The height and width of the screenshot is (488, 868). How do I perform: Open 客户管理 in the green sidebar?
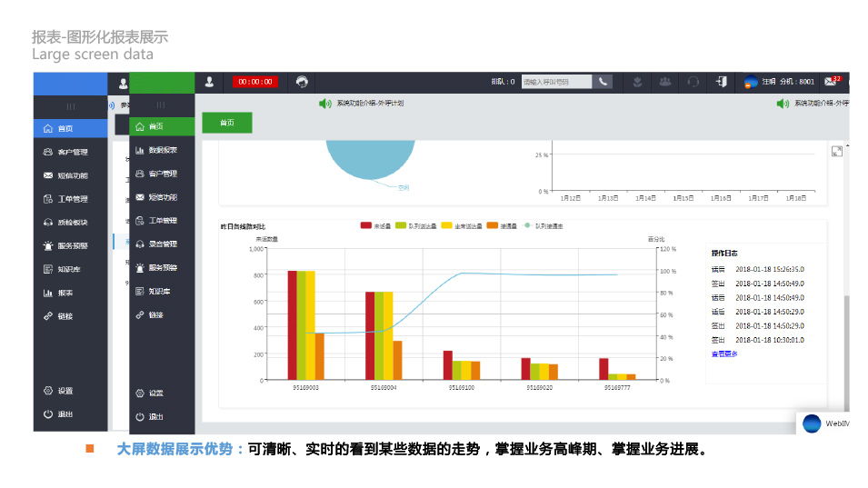pyautogui.click(x=162, y=174)
